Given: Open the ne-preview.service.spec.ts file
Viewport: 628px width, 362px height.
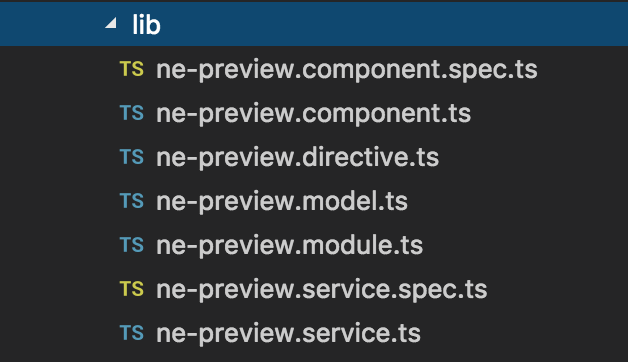Looking at the screenshot, I should point(321,290).
